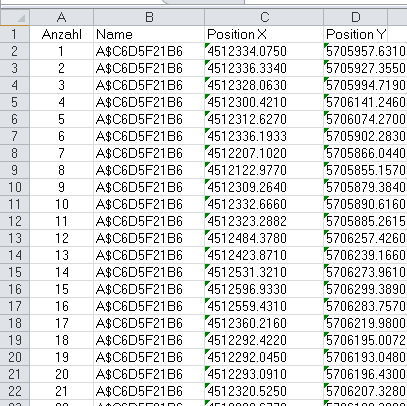This screenshot has height=406, width=407.
Task: Click the Name header cell
Action: point(149,34)
